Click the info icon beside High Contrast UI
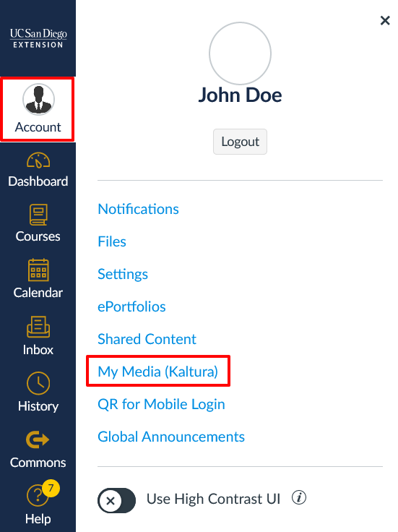This screenshot has height=532, width=398. coord(299,498)
